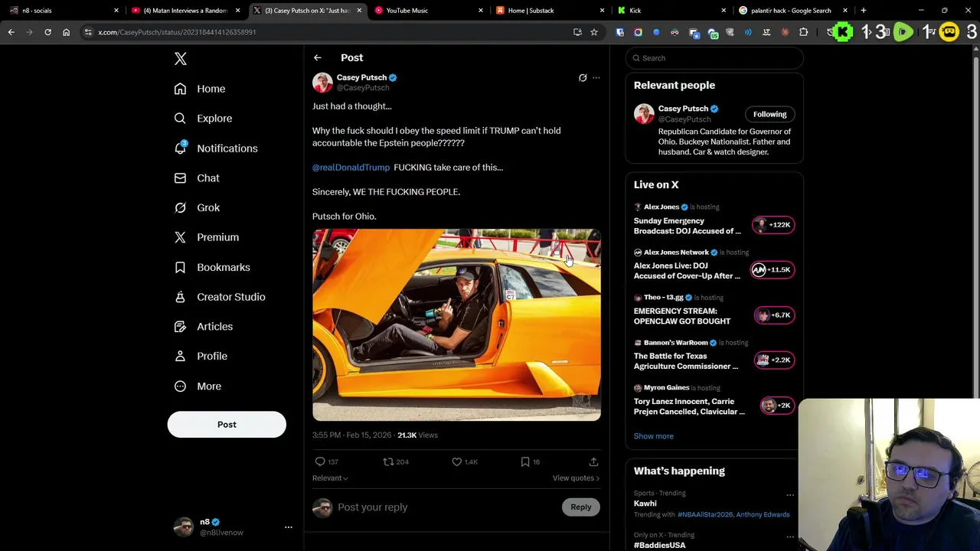Open Casey Putsch avatar on post
The image size is (980, 551).
point(322,83)
